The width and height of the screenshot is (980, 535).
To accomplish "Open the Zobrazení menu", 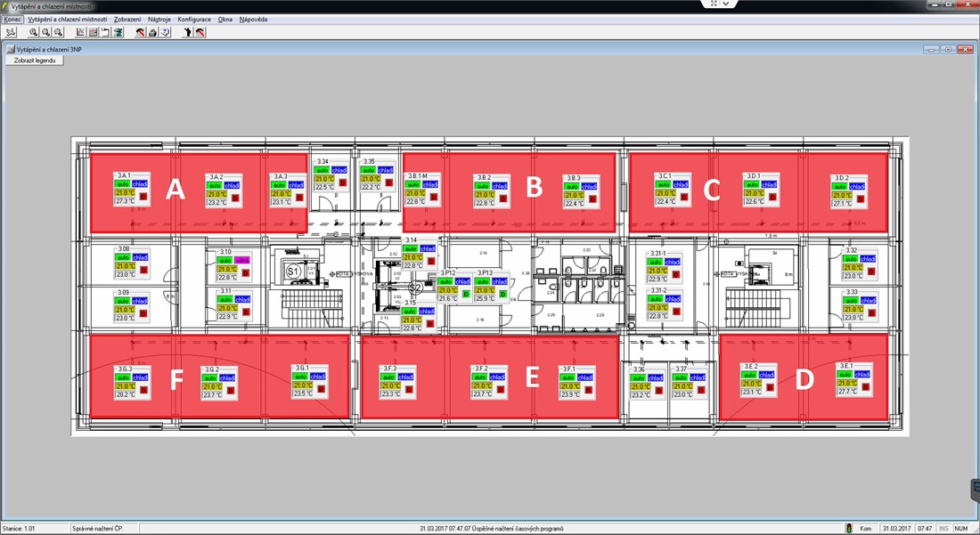I will click(127, 19).
